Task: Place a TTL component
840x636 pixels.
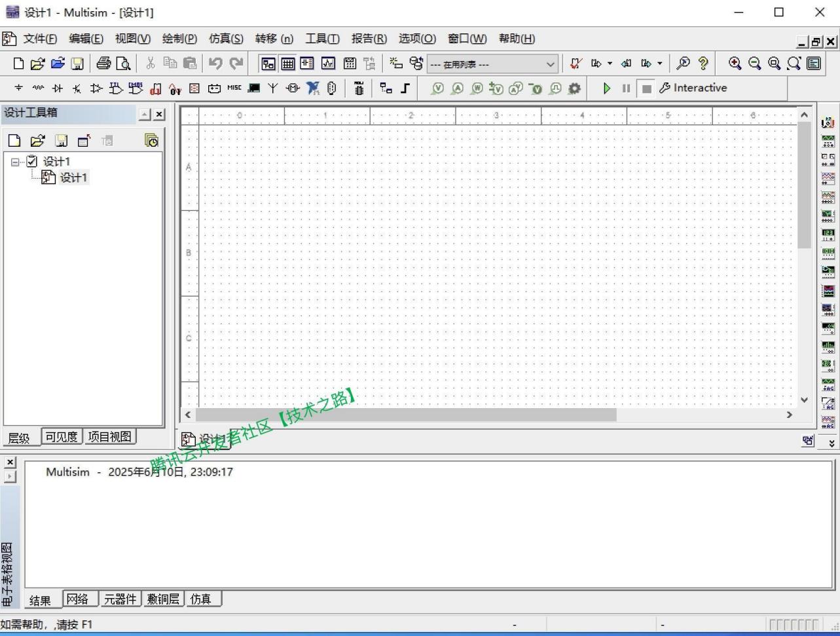Action: tap(116, 88)
